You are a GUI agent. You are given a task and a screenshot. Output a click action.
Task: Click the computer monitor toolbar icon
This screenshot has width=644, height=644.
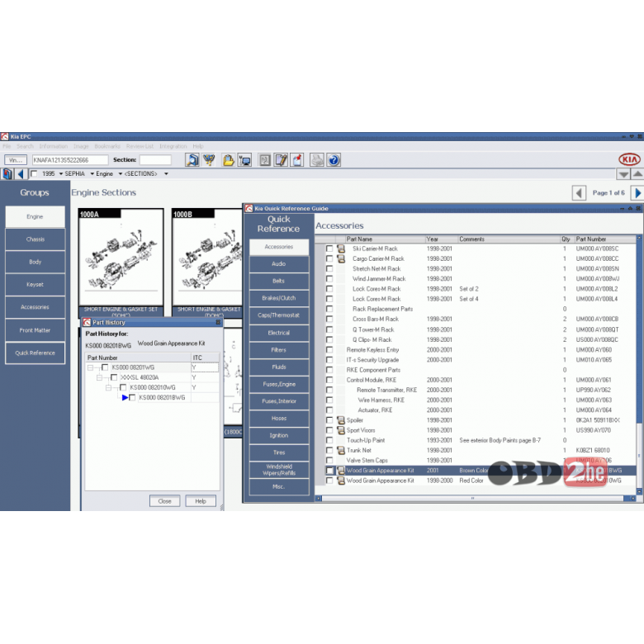244,160
